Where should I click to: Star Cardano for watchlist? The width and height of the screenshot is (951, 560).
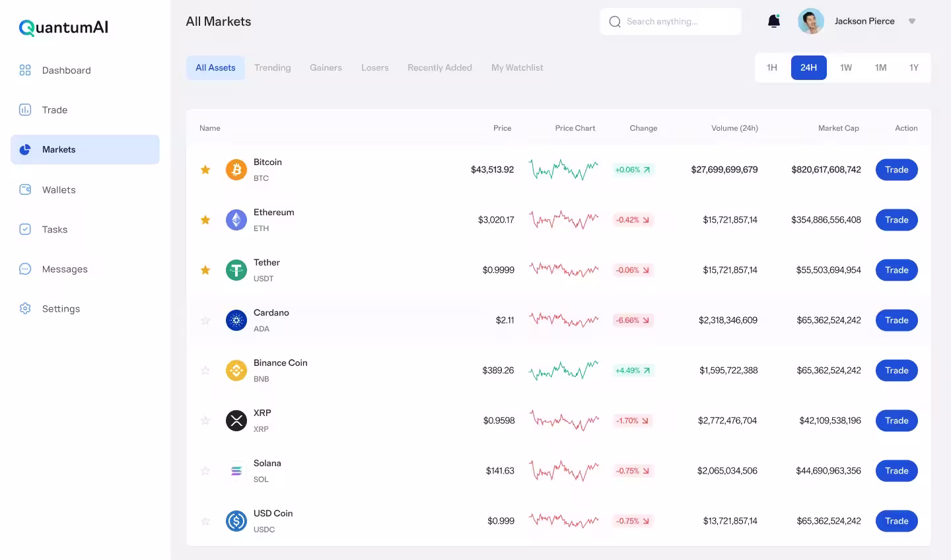click(x=205, y=320)
